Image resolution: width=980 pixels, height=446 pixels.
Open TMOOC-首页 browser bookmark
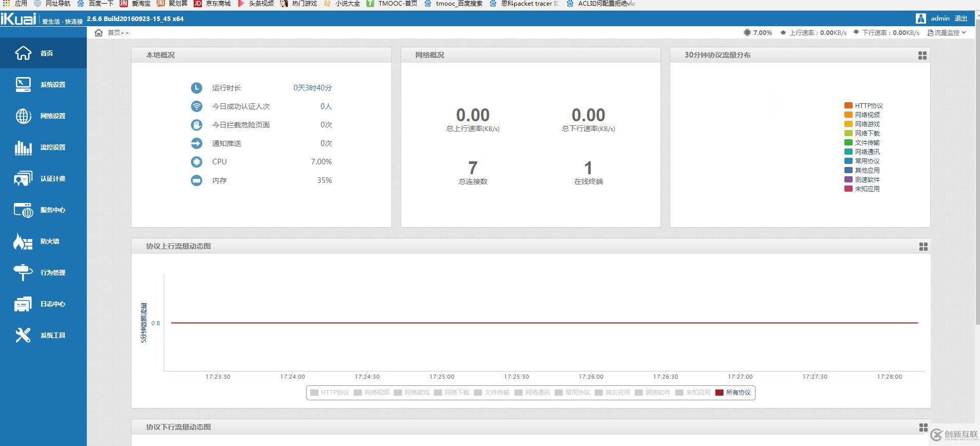coord(392,4)
